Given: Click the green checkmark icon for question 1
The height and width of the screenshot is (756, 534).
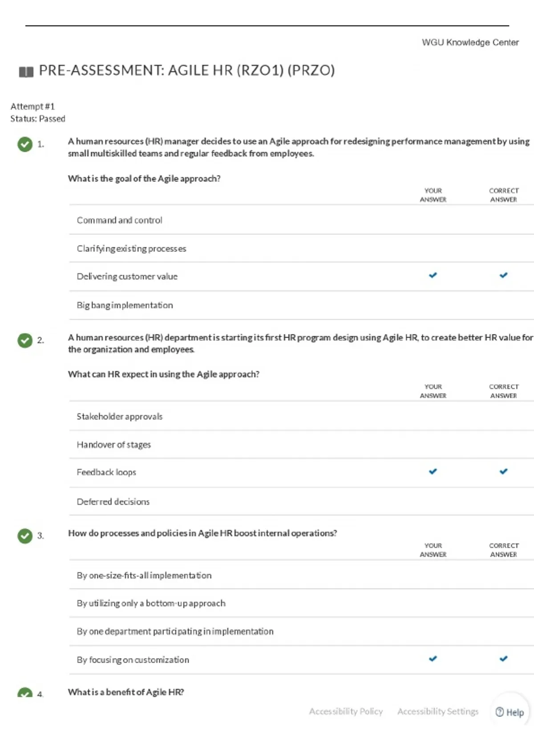Looking at the screenshot, I should tap(25, 144).
